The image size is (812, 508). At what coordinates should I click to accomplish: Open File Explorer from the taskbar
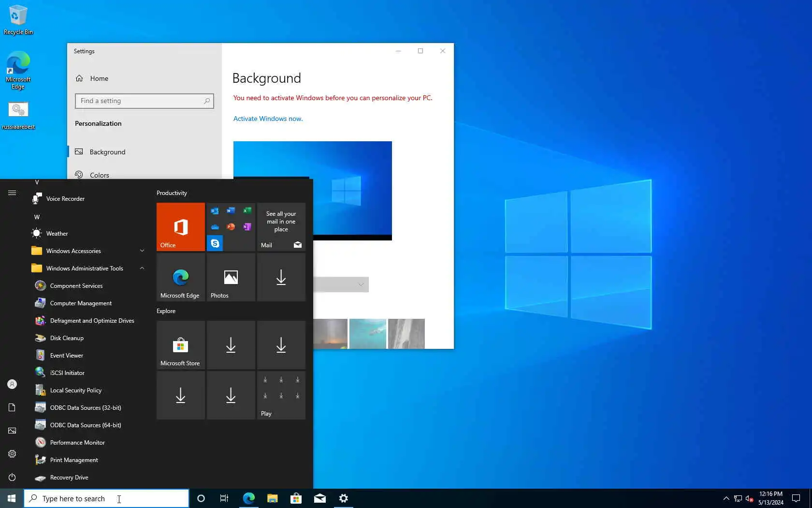click(x=272, y=498)
